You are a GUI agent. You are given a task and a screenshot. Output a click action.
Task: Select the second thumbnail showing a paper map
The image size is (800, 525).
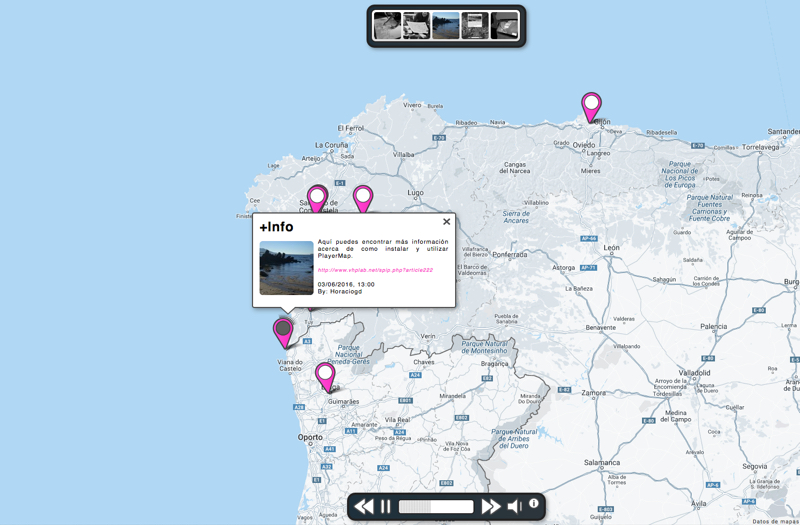(x=416, y=26)
